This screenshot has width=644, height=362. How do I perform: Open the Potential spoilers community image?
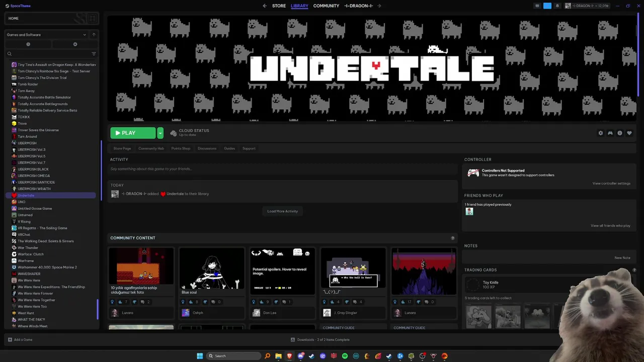click(283, 270)
